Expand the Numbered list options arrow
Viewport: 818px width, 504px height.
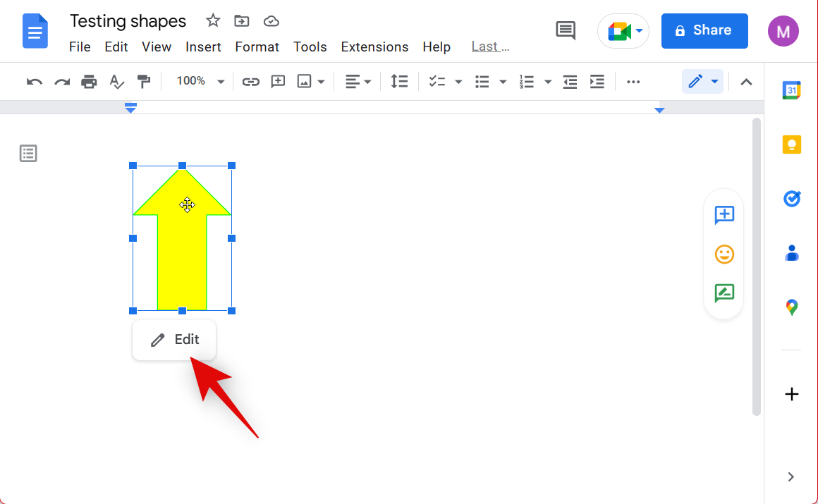click(x=548, y=82)
